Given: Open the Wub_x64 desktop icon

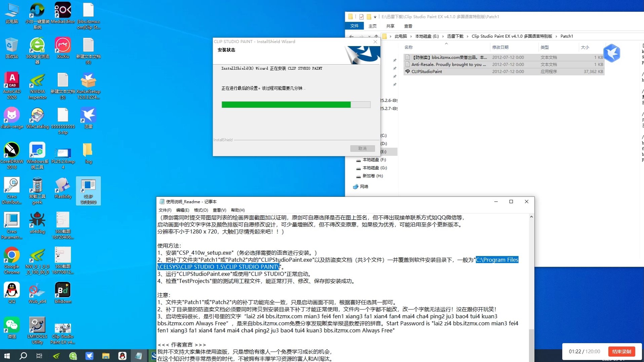Looking at the screenshot, I should [37, 293].
